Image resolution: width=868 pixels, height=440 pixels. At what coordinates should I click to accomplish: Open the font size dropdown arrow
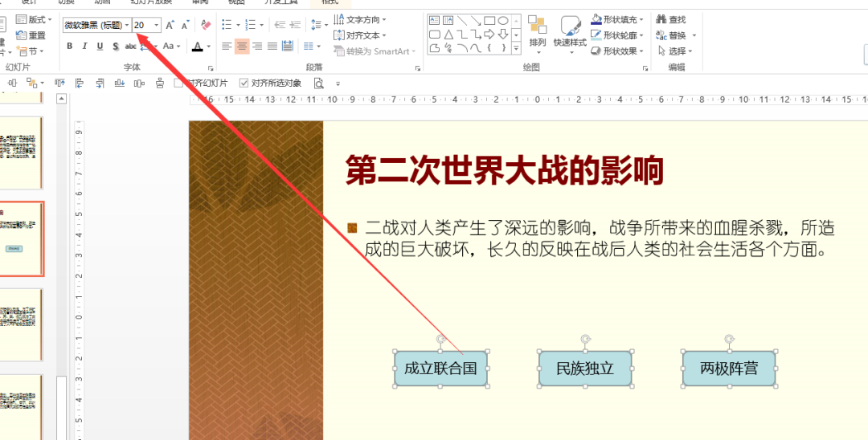click(x=157, y=25)
